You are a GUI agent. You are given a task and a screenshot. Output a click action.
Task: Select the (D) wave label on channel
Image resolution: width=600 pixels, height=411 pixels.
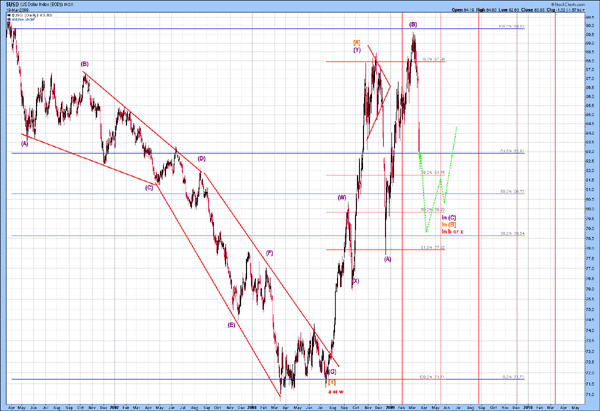point(201,158)
